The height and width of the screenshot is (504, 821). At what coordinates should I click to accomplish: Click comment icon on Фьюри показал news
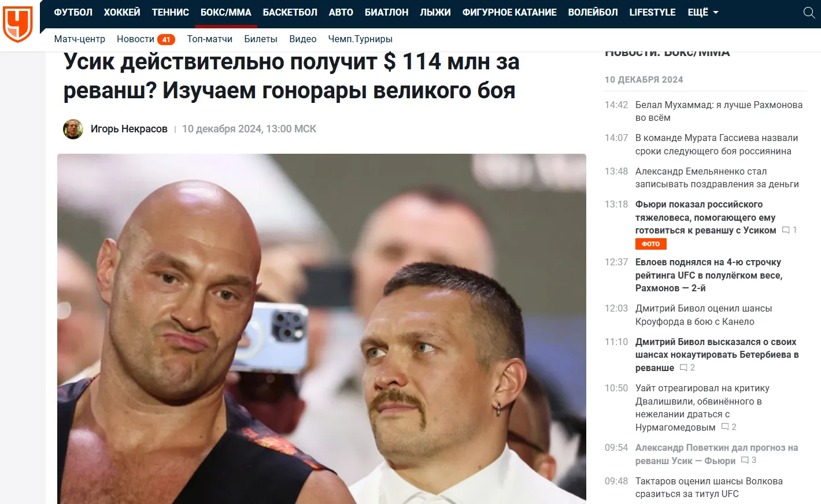(786, 230)
